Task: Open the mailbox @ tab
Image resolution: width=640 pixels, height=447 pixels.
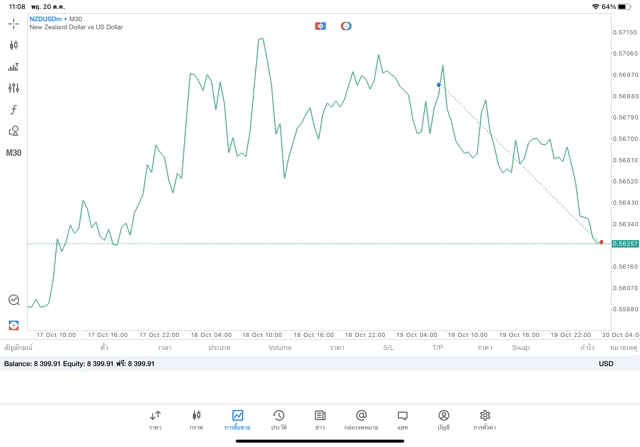Action: [x=361, y=420]
